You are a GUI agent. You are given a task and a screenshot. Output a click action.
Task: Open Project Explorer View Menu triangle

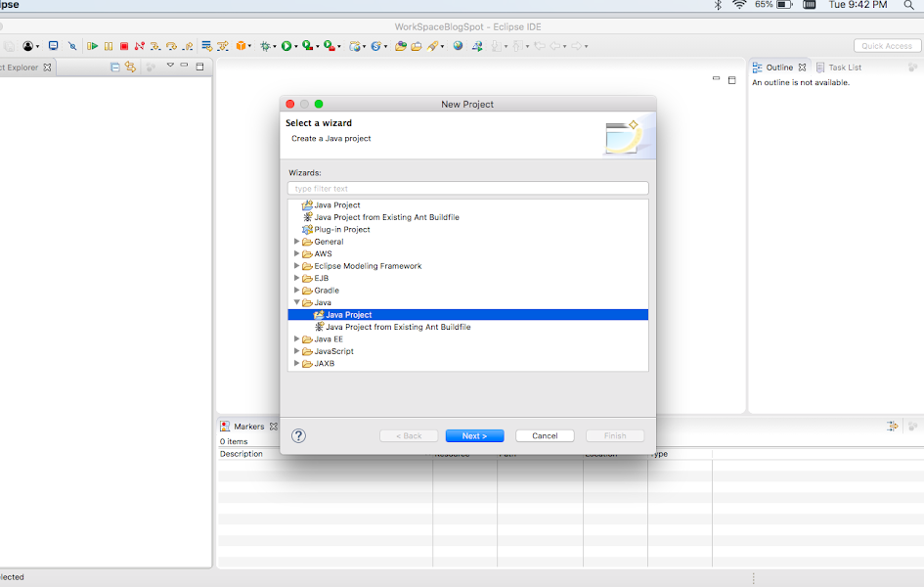170,65
